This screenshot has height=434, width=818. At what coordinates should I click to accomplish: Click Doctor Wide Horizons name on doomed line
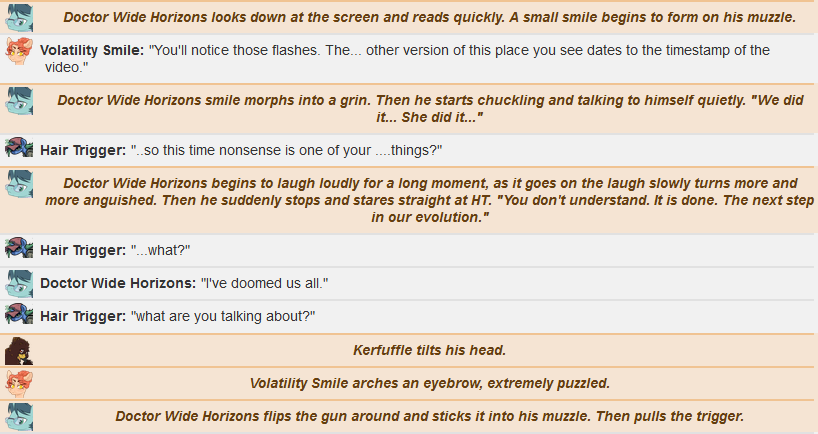pyautogui.click(x=118, y=283)
